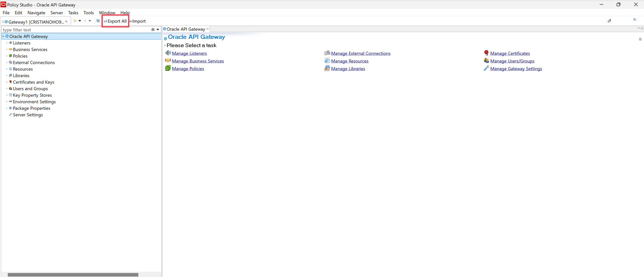
Task: Open the Server menu
Action: (x=56, y=13)
